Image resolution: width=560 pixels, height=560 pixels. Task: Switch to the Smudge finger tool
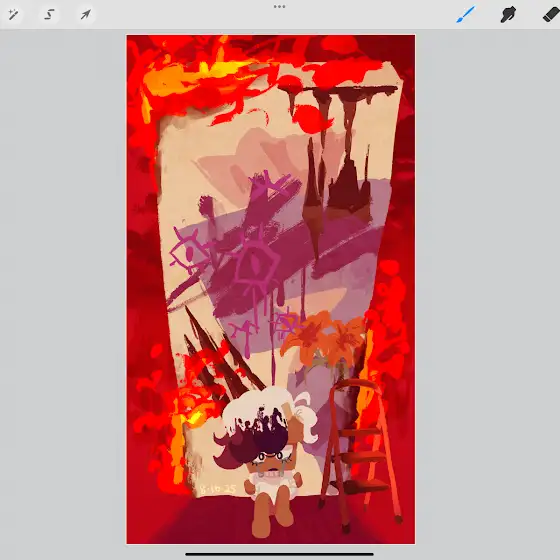coord(508,15)
